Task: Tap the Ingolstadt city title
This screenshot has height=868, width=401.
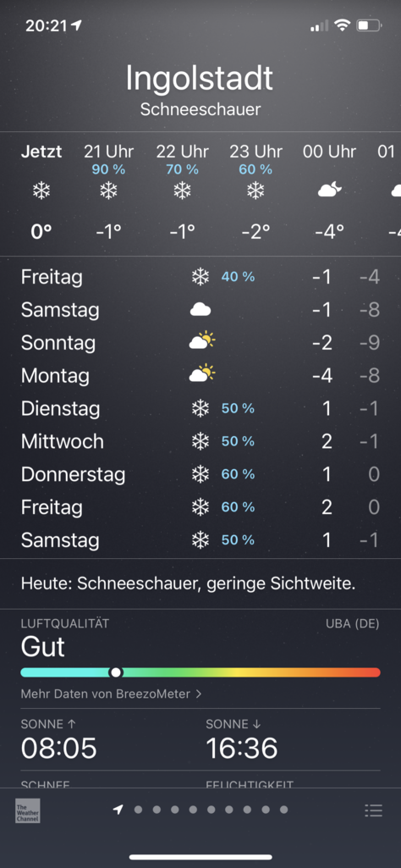Action: pos(200,78)
